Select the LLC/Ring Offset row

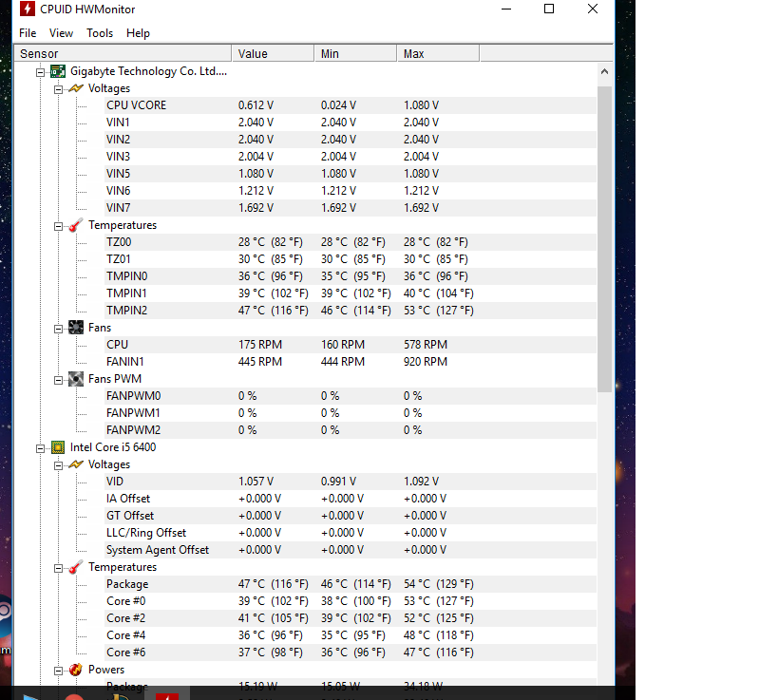[350, 533]
